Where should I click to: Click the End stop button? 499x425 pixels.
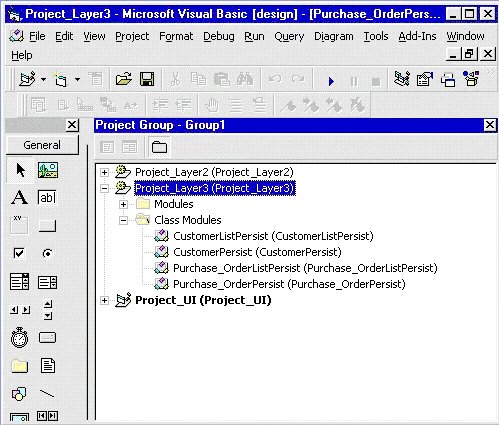(x=376, y=81)
